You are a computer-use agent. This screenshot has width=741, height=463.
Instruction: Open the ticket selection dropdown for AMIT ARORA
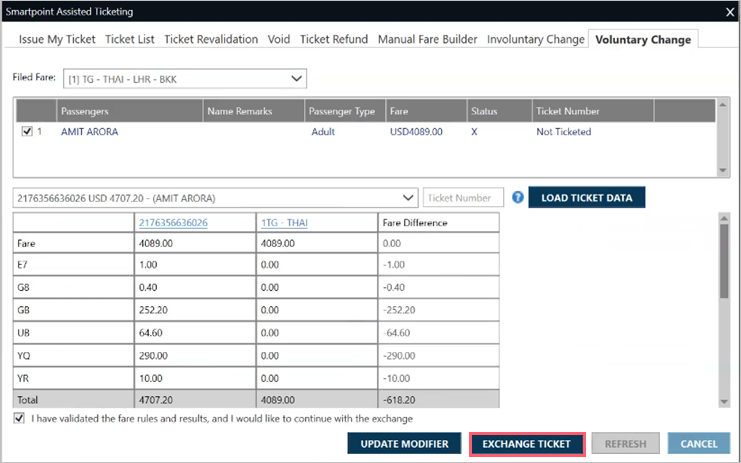click(407, 198)
